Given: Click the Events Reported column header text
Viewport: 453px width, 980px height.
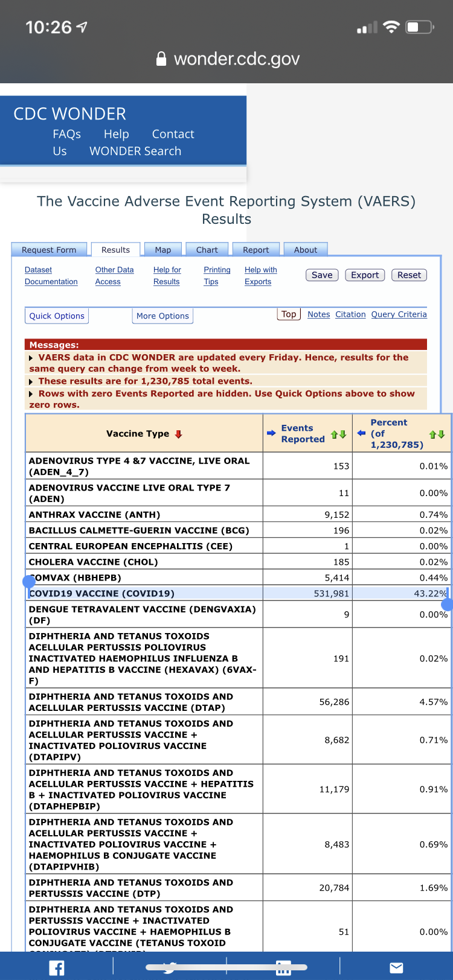Looking at the screenshot, I should 303,434.
